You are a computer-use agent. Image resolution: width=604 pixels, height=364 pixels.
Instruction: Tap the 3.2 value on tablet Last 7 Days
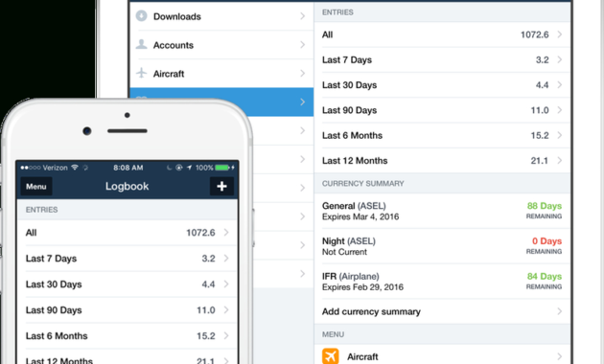(x=542, y=59)
